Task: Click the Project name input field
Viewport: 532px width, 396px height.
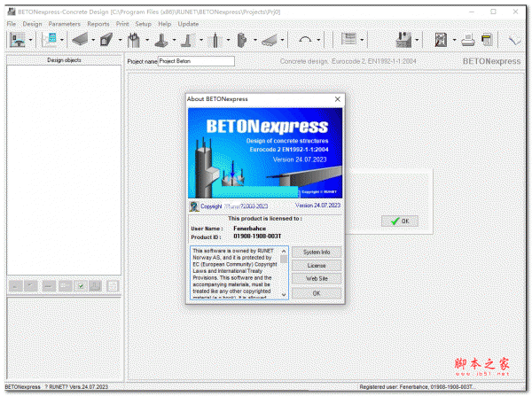Action: tap(195, 62)
